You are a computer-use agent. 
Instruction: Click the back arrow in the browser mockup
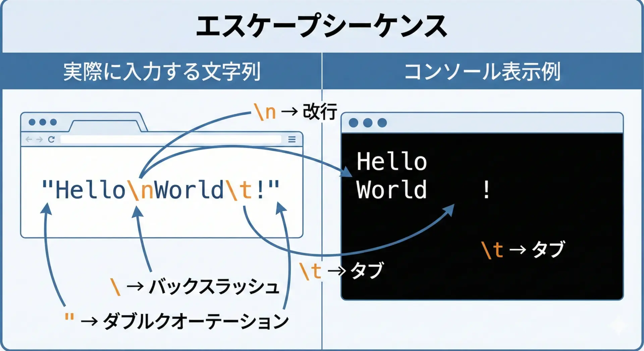29,139
